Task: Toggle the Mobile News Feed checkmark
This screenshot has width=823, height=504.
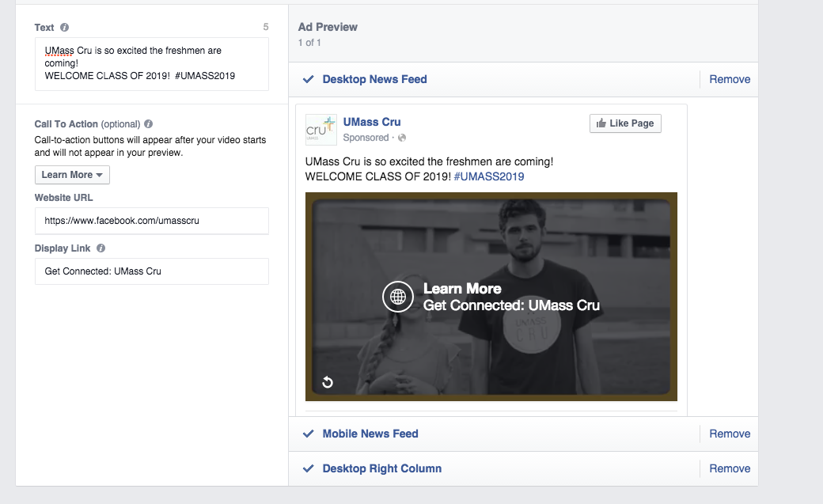Action: (x=309, y=434)
